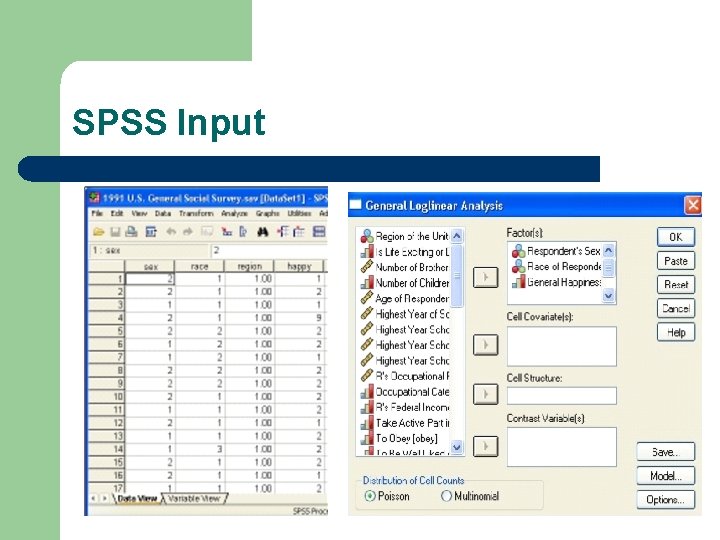Click the Save file toolbar icon
The width and height of the screenshot is (720, 540).
pos(115,232)
